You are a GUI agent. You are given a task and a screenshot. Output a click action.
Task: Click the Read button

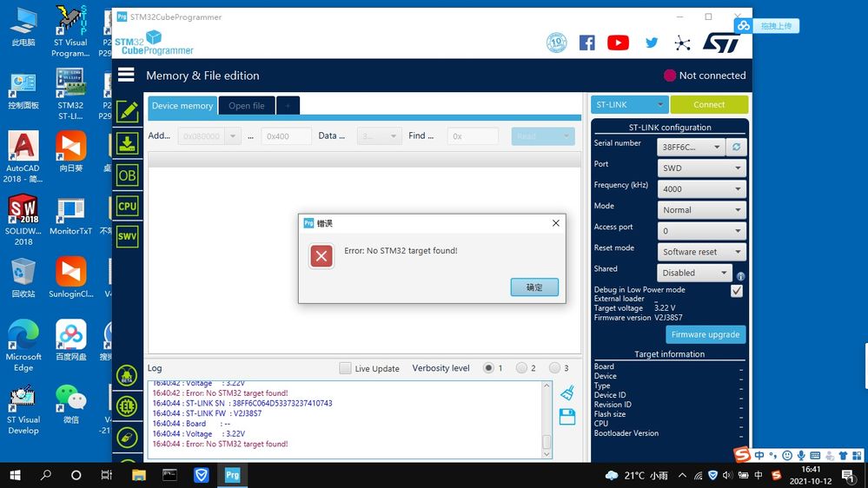coord(543,136)
